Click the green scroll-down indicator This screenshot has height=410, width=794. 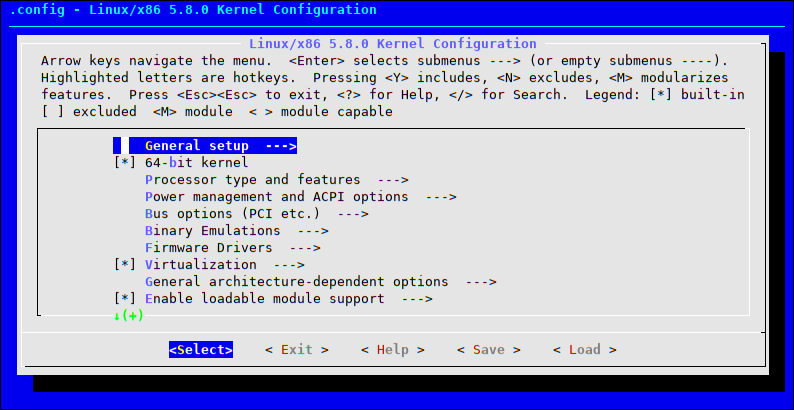pos(129,316)
